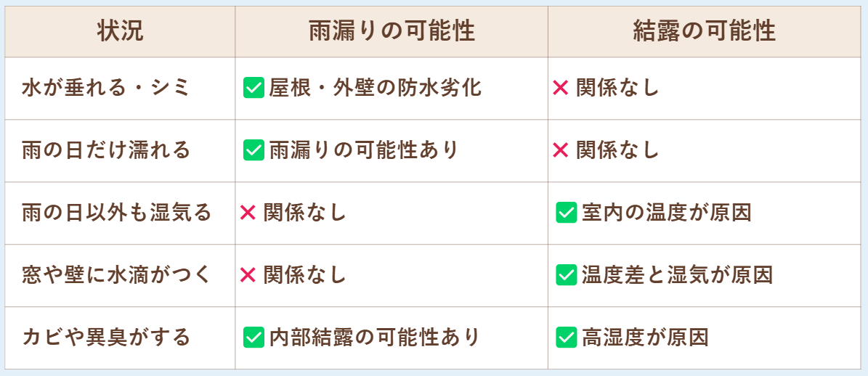Click red X in 雨の日以外も湿気る row
This screenshot has width=868, height=376.
coord(248,213)
